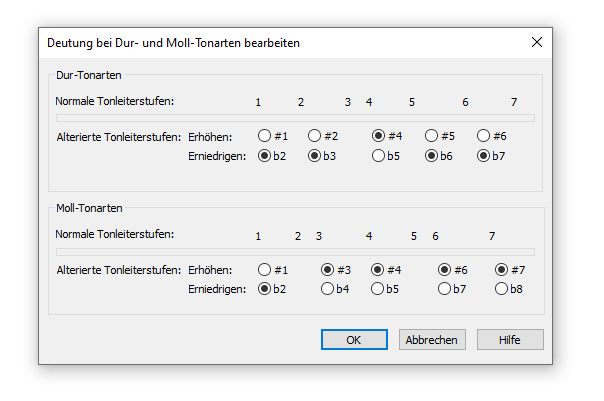Click the Moll-Tonarten 'Erniedrigen:' label
604x401 pixels.
(217, 289)
